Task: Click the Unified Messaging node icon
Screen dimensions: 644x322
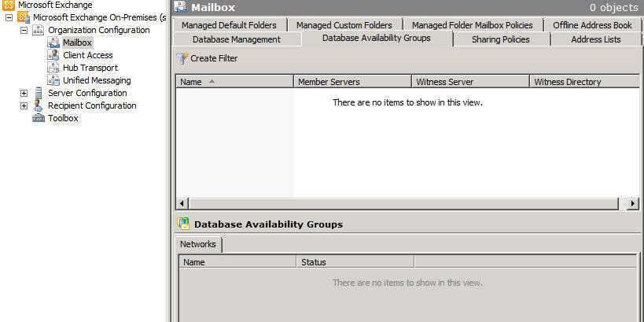Action: point(53,80)
